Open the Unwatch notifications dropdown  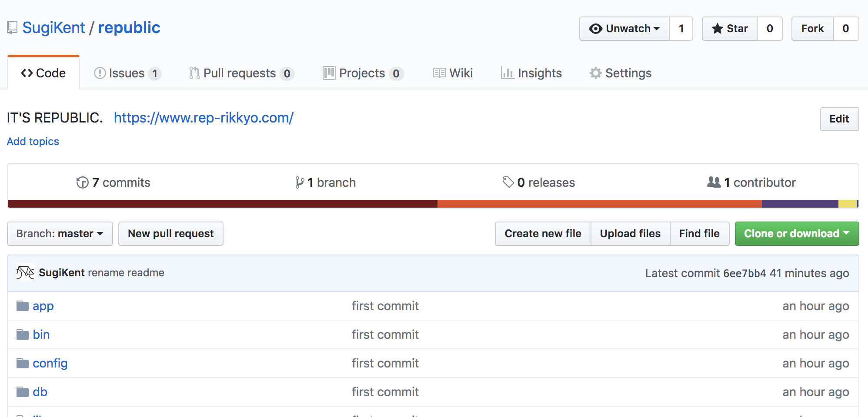tap(624, 29)
